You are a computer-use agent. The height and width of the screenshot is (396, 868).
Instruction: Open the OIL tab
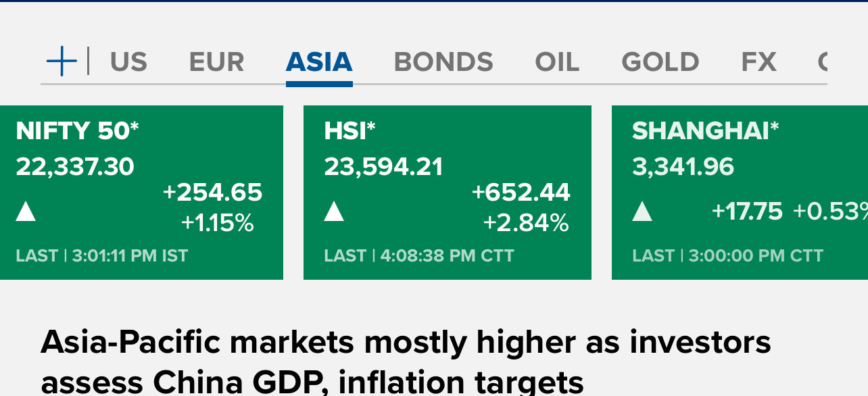tap(557, 62)
